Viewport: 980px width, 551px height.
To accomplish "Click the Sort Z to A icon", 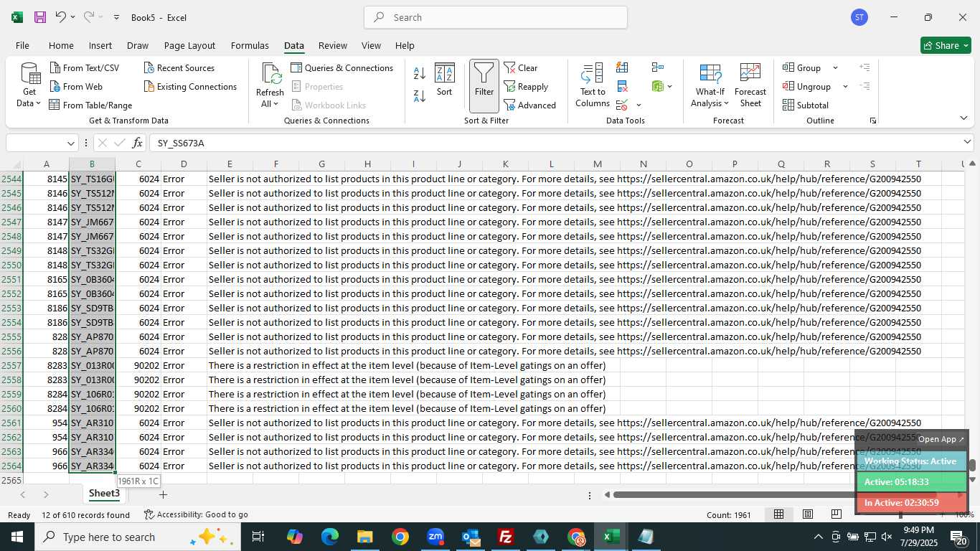I will coord(420,95).
